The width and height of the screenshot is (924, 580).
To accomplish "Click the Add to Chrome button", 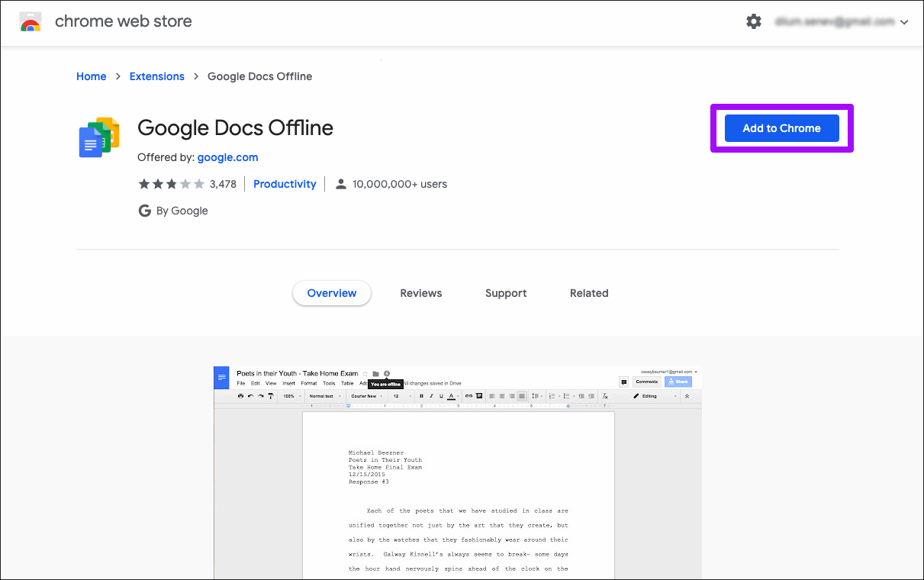I will pos(781,128).
